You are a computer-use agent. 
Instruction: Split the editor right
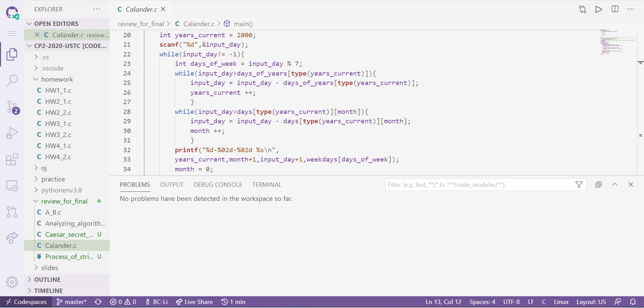[615, 9]
